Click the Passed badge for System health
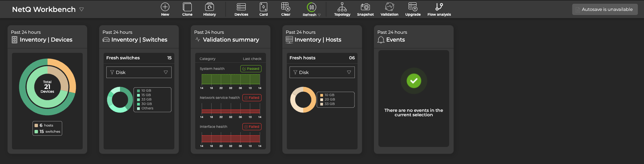Screen dimensions: 644x164 coord(251,69)
